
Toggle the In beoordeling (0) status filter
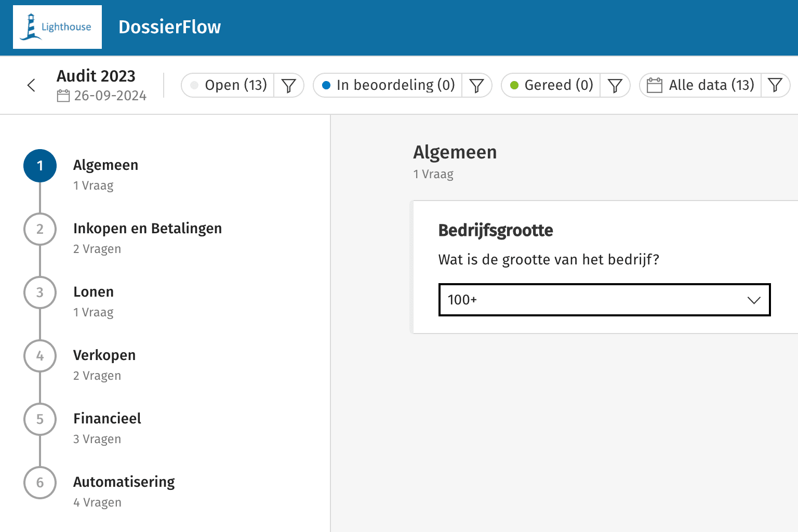pyautogui.click(x=389, y=85)
